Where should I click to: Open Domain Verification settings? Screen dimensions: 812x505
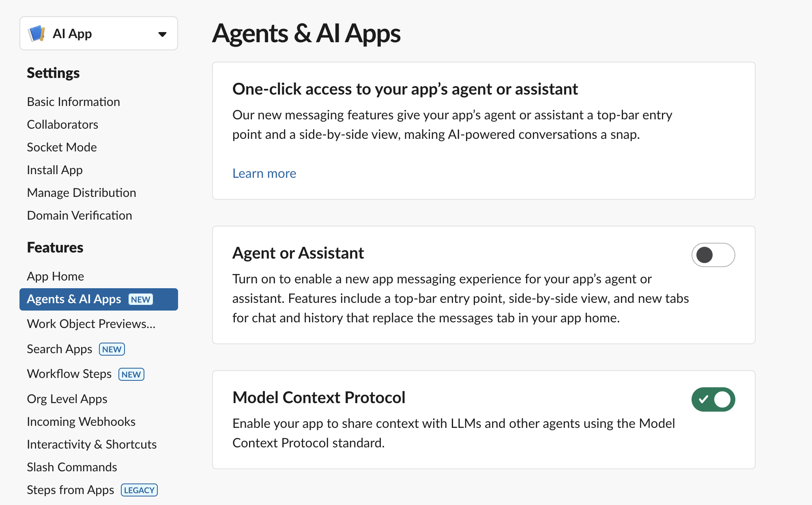click(79, 215)
